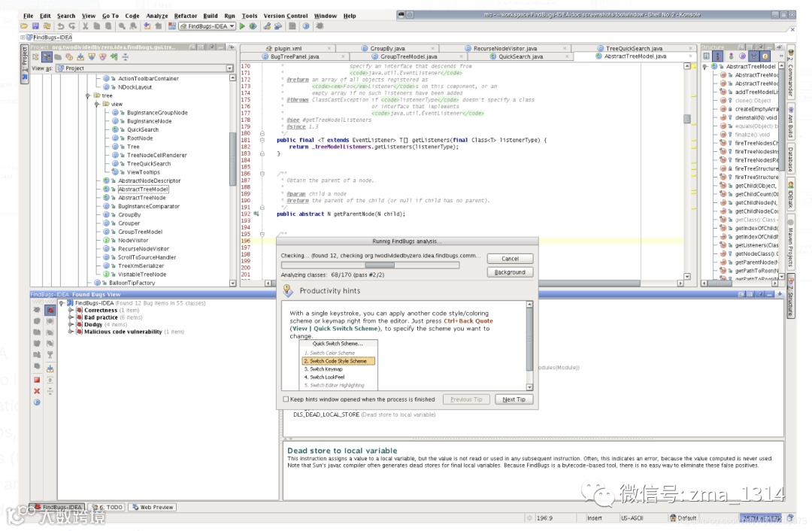Open the Refactor menu
Image resolution: width=812 pixels, height=531 pixels.
coord(186,16)
